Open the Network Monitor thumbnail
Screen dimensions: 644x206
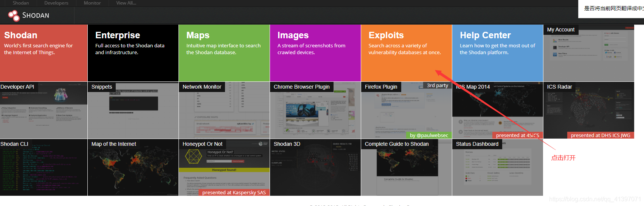click(224, 110)
